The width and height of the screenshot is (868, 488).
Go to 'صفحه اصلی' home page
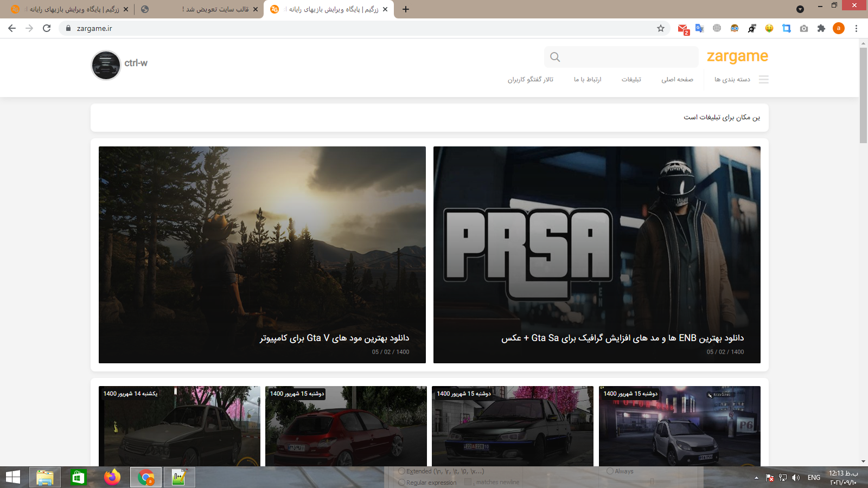pos(677,79)
